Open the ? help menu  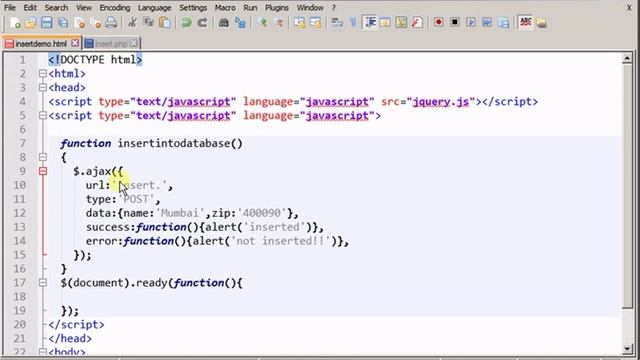coord(333,8)
